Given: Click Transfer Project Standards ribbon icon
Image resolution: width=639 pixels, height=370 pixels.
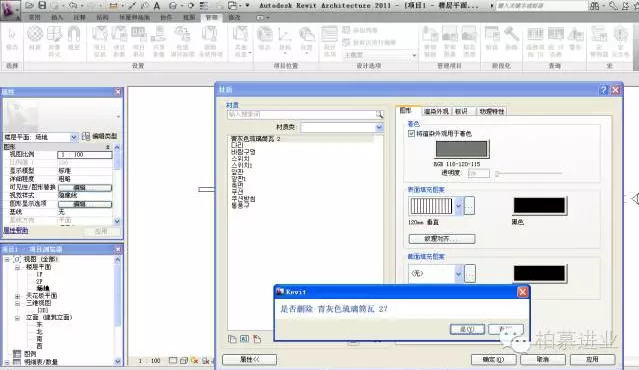Looking at the screenshot, I should click(x=182, y=41).
